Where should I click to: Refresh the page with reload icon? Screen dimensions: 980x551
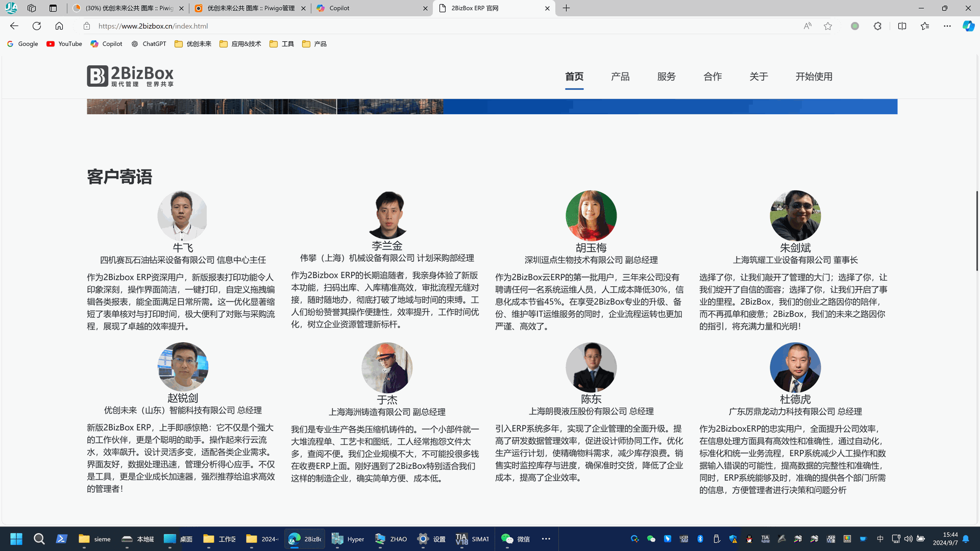click(x=37, y=26)
